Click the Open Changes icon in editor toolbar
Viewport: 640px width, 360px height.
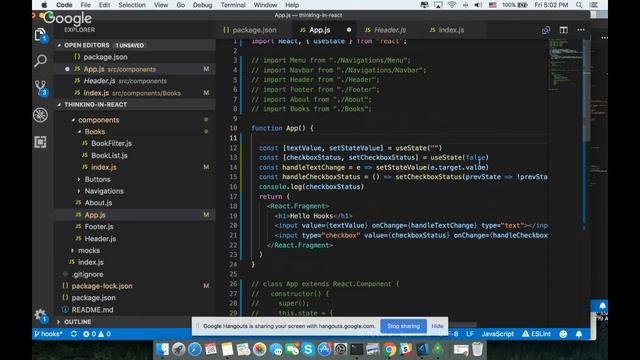[546, 30]
